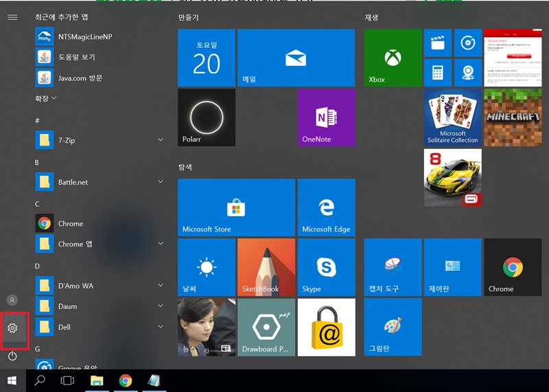Open the Control Panel tile
The height and width of the screenshot is (392, 549).
(x=453, y=267)
